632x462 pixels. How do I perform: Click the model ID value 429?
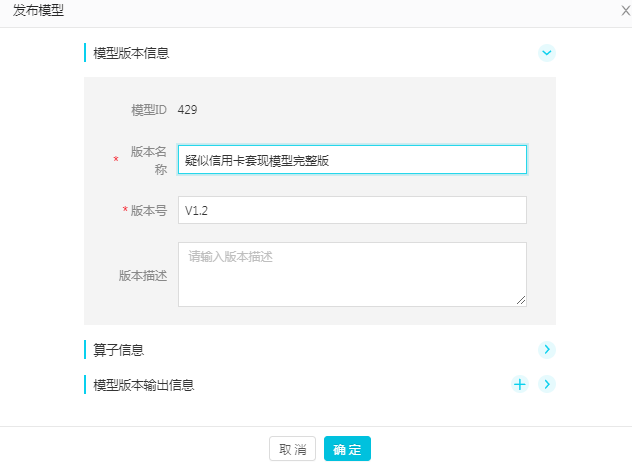pyautogui.click(x=187, y=109)
